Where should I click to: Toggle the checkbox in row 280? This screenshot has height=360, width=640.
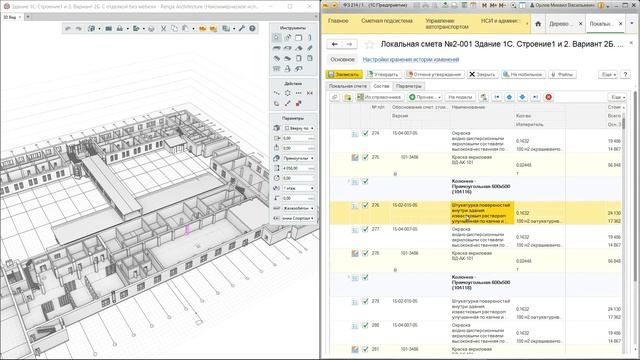click(x=365, y=326)
